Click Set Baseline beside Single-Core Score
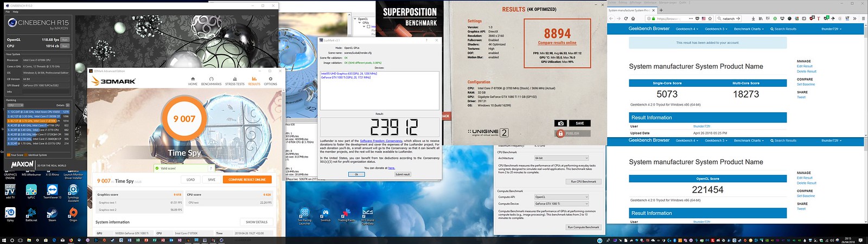This screenshot has height=244, width=868. 806,85
